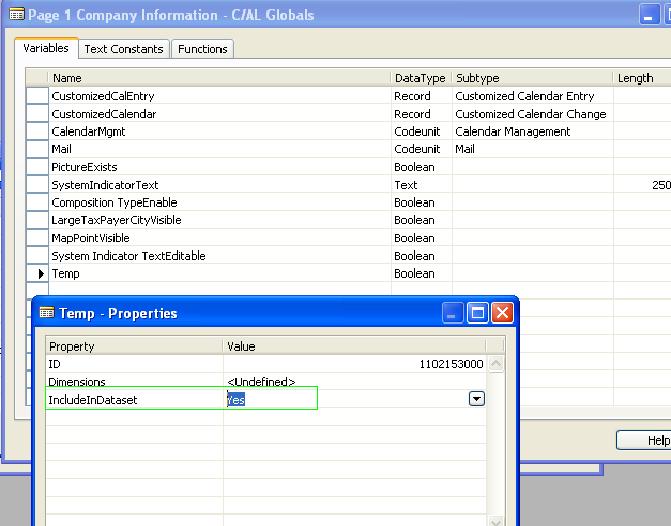Open the Text Constants tab
The height and width of the screenshot is (526, 671).
pyautogui.click(x=124, y=49)
